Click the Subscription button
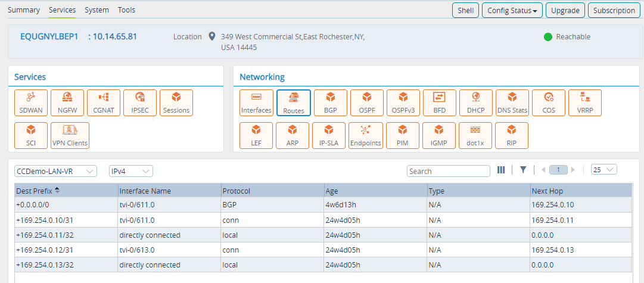This screenshot has width=644, height=283. (x=614, y=11)
